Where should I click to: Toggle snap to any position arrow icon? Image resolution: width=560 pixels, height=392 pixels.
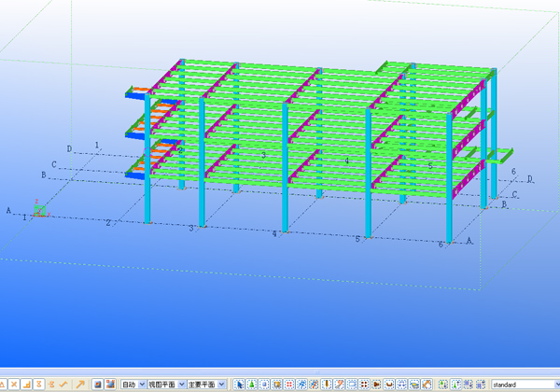(80, 385)
